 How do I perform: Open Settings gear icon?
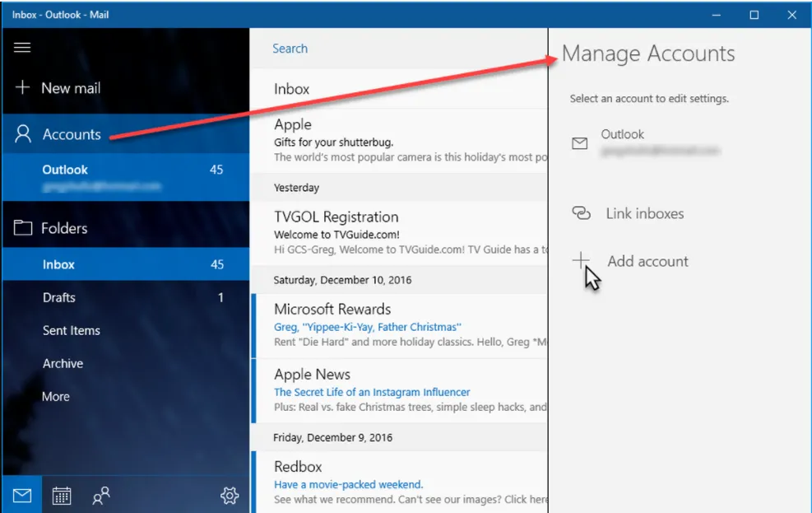(x=230, y=496)
